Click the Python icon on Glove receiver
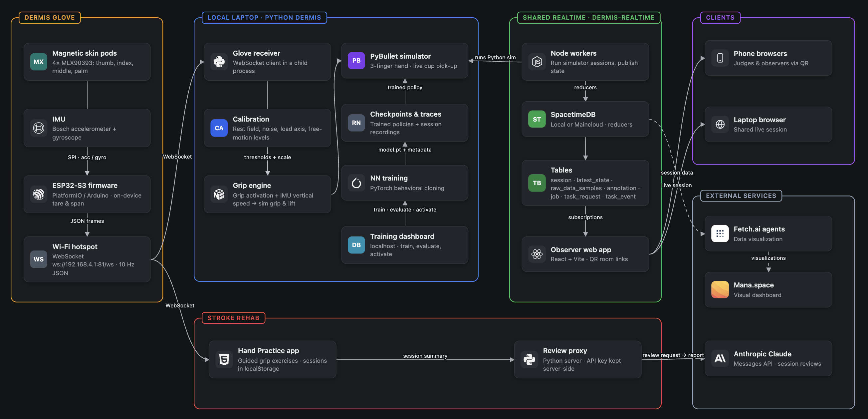The image size is (868, 419). tap(219, 62)
